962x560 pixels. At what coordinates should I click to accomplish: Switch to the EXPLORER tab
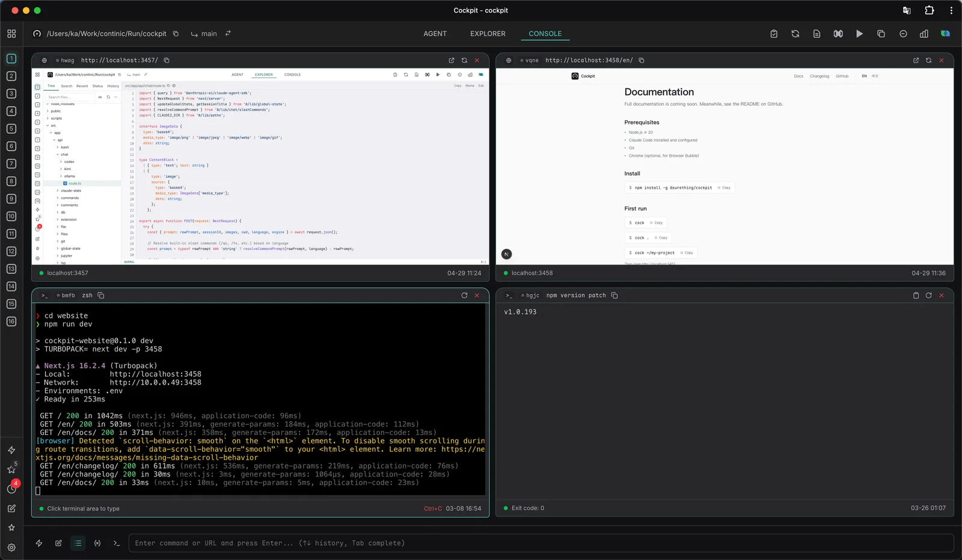coord(488,34)
